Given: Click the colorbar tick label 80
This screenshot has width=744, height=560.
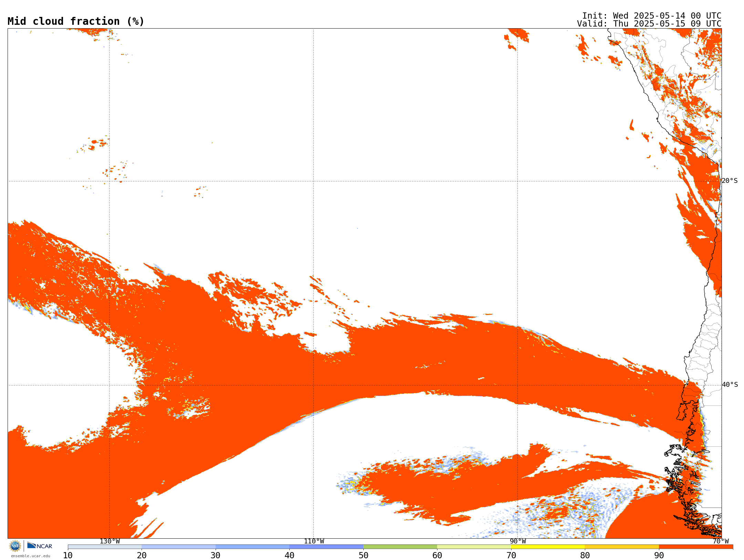Looking at the screenshot, I should click(x=585, y=556).
